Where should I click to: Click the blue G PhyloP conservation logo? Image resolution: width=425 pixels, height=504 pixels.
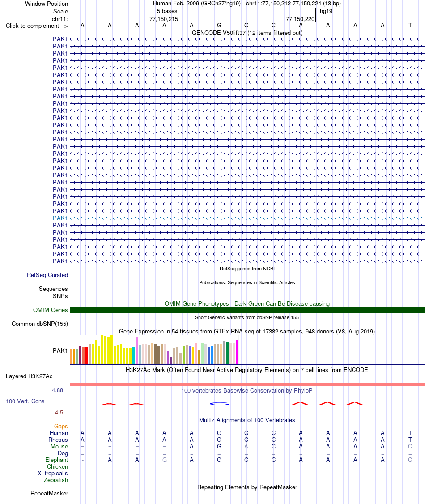click(x=219, y=404)
